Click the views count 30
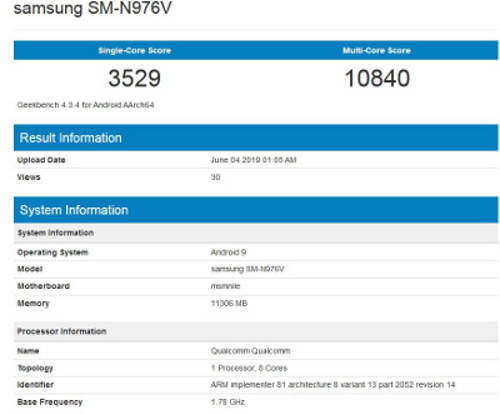The image size is (500, 415). [x=215, y=177]
